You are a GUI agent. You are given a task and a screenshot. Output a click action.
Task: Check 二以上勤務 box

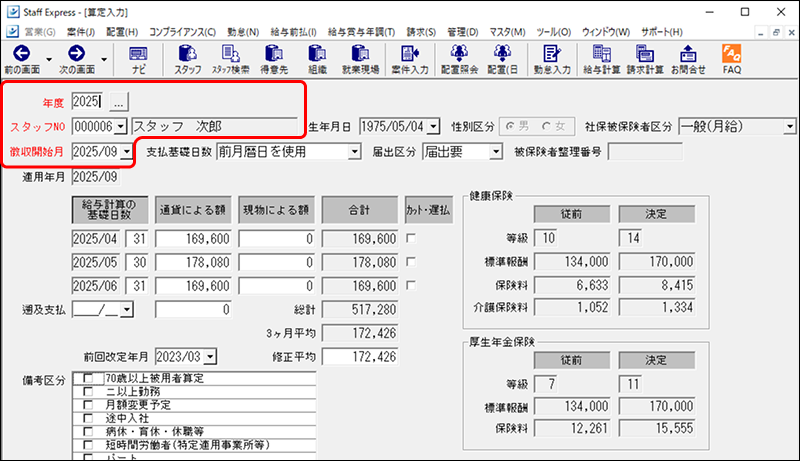[x=88, y=392]
